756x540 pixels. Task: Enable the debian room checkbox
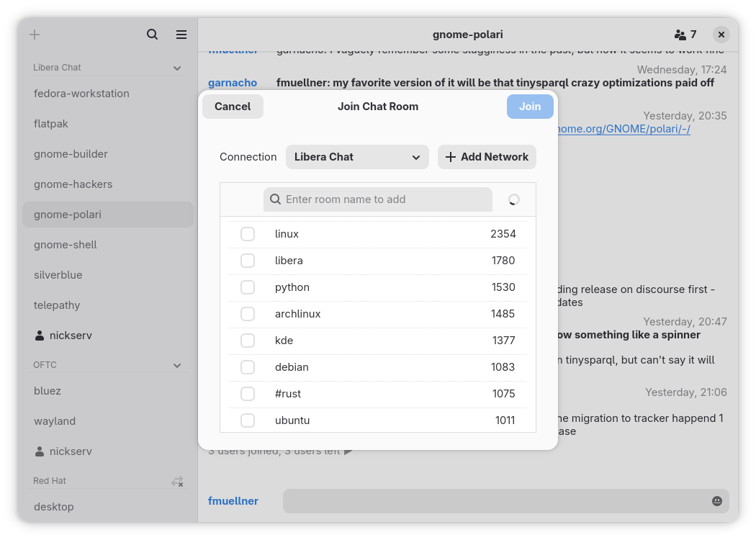tap(248, 367)
